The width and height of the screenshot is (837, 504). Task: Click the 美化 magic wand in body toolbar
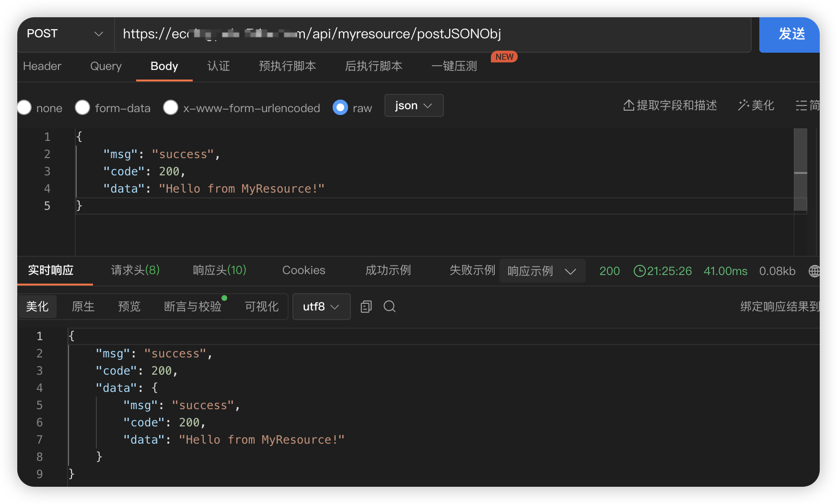coord(756,105)
